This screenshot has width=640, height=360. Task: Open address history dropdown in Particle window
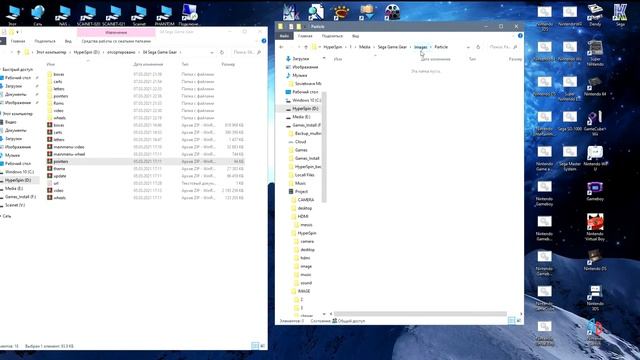(468, 47)
